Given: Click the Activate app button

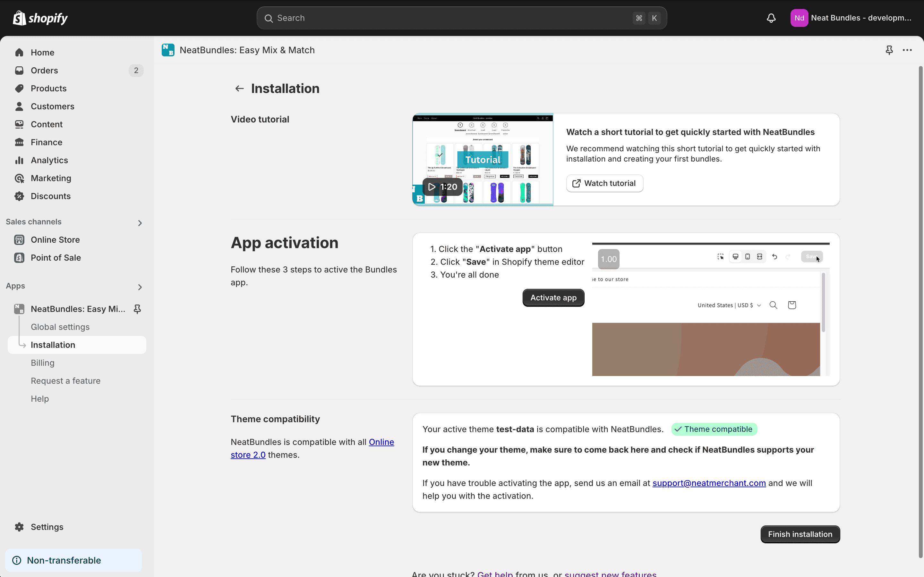Looking at the screenshot, I should click(553, 298).
